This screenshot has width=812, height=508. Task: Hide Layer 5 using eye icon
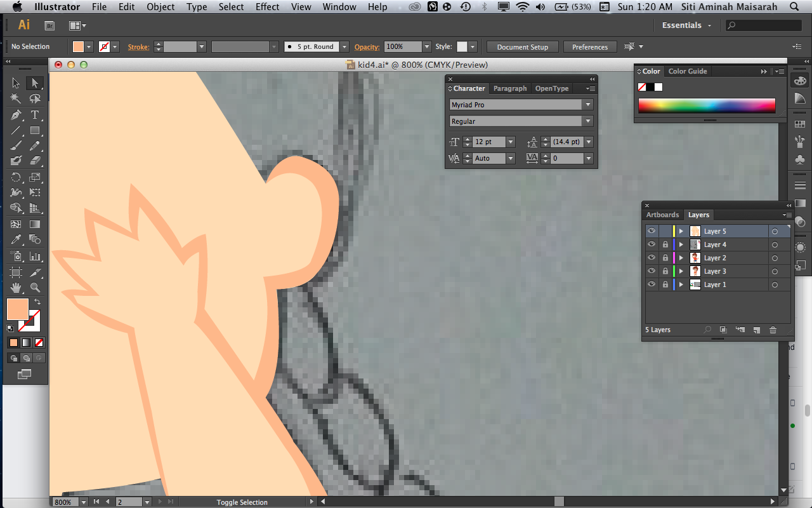click(x=652, y=231)
